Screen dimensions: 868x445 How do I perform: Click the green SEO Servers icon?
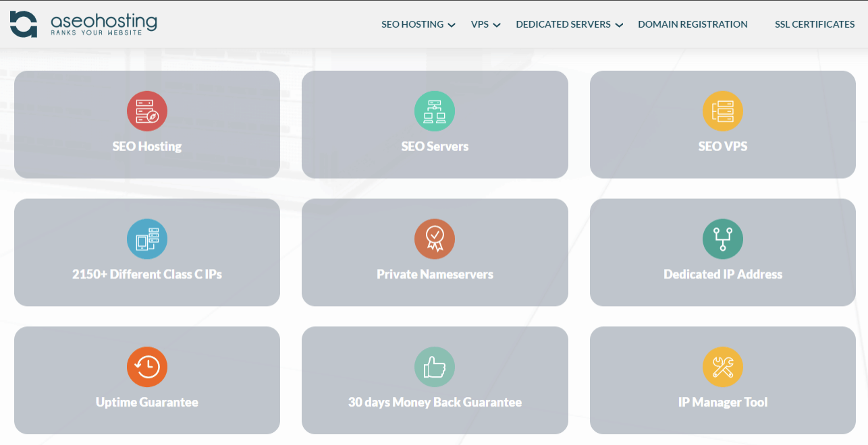click(435, 111)
